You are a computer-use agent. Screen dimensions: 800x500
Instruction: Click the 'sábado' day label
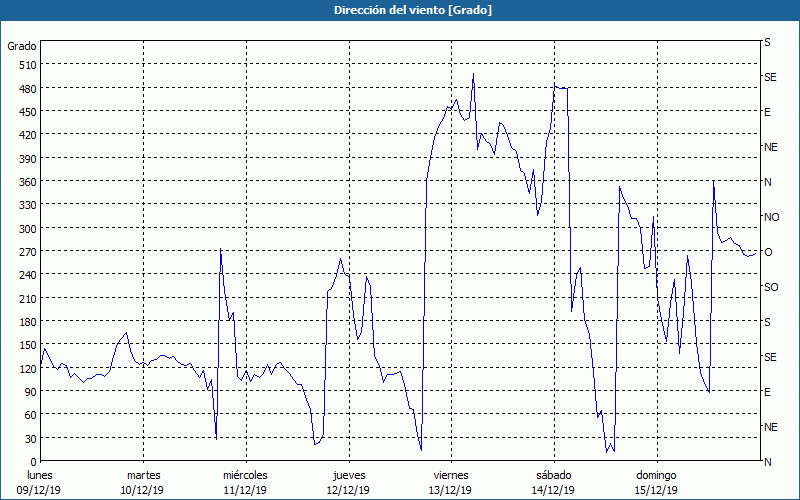(x=554, y=475)
